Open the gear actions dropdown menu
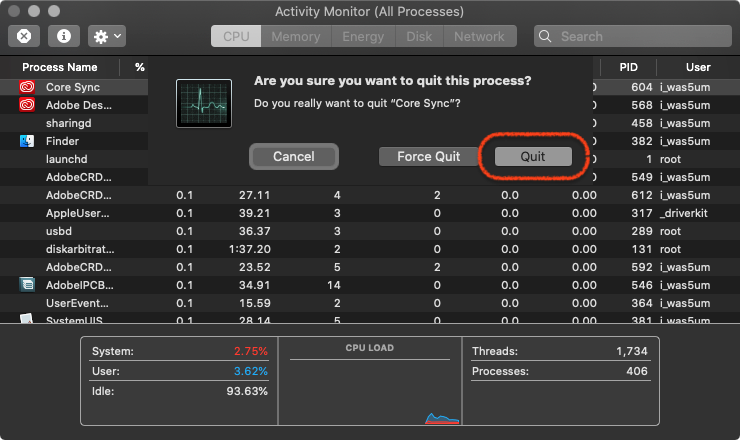 pyautogui.click(x=107, y=36)
